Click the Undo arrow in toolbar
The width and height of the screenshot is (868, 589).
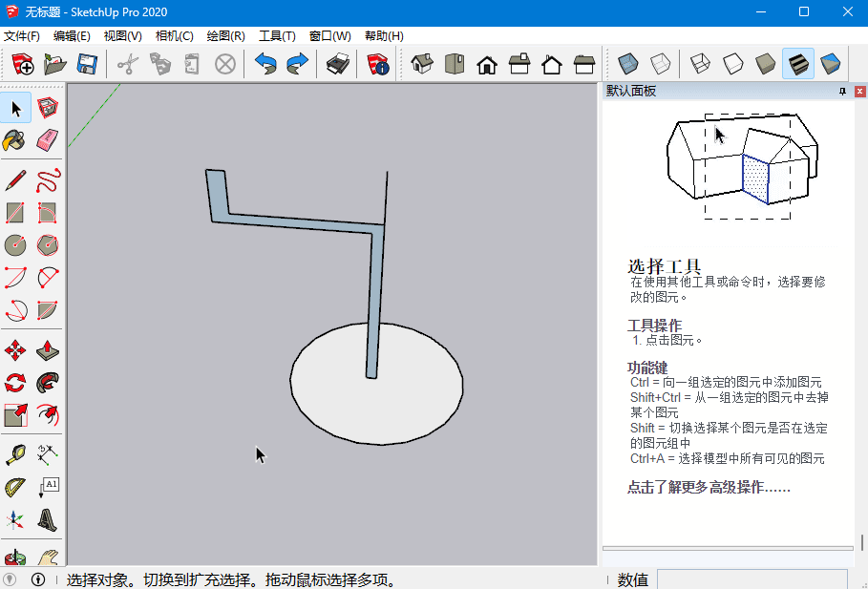[265, 64]
